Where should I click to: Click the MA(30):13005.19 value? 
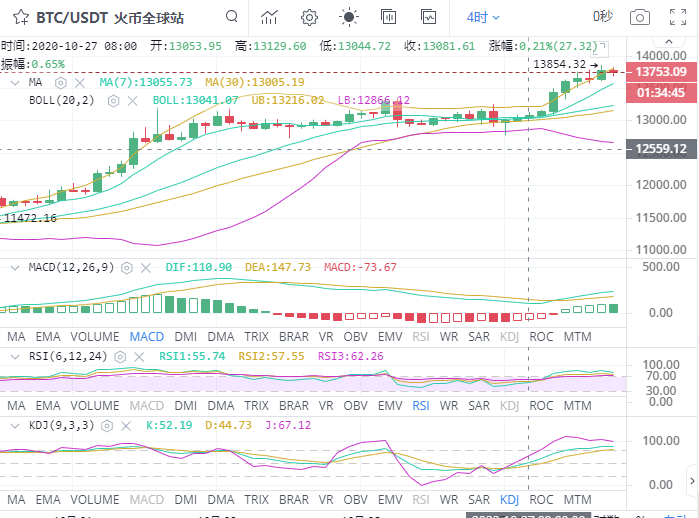pos(255,82)
